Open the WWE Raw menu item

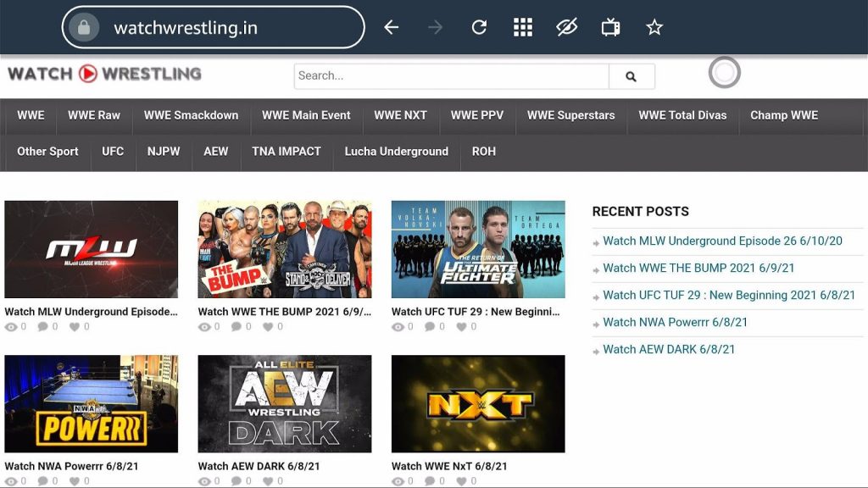(x=94, y=115)
